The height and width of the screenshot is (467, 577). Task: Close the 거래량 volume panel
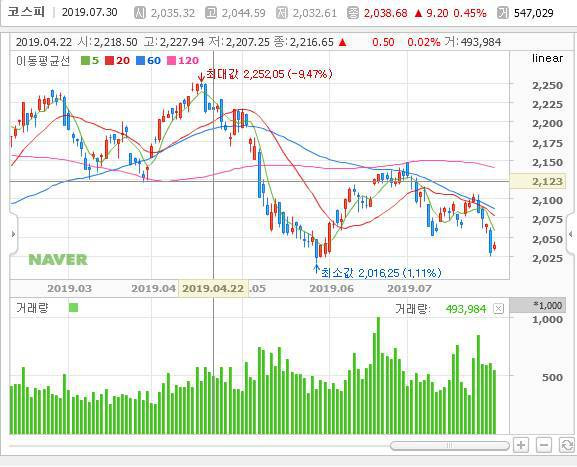[498, 308]
